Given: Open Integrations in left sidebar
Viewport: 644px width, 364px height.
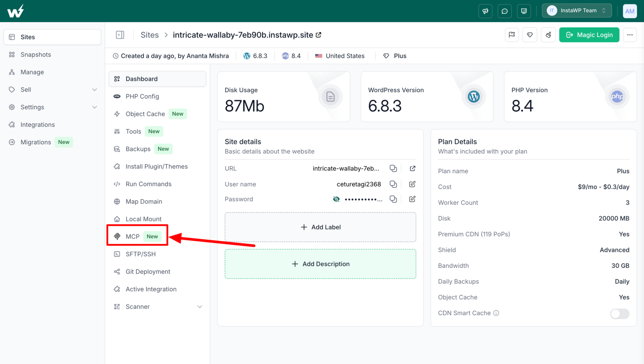Looking at the screenshot, I should click(52, 125).
